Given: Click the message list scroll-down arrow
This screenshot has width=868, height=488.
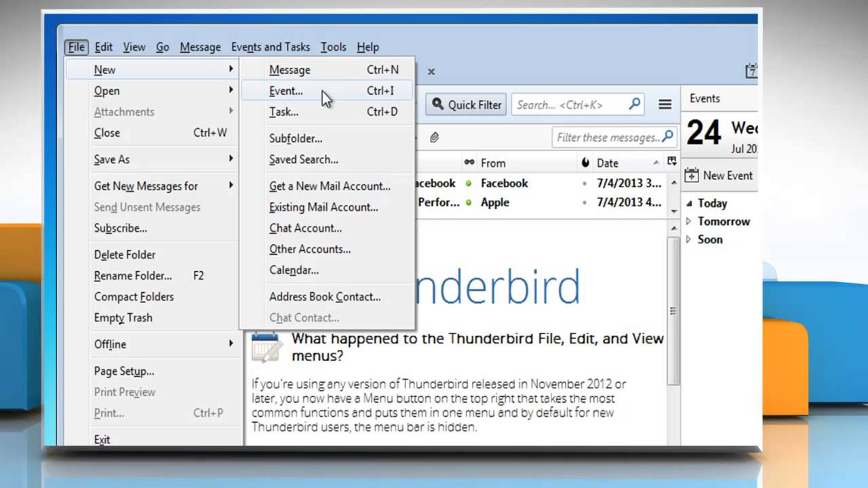Looking at the screenshot, I should 673,211.
